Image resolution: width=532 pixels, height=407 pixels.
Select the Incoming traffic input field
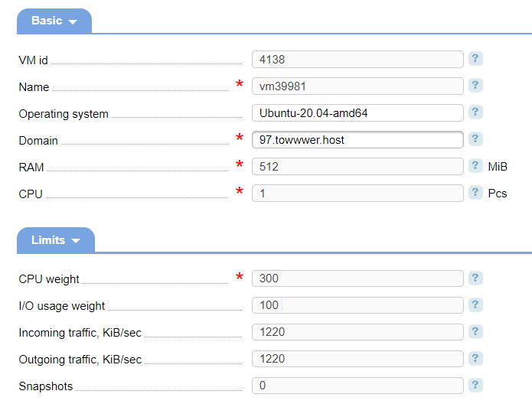coord(357,332)
